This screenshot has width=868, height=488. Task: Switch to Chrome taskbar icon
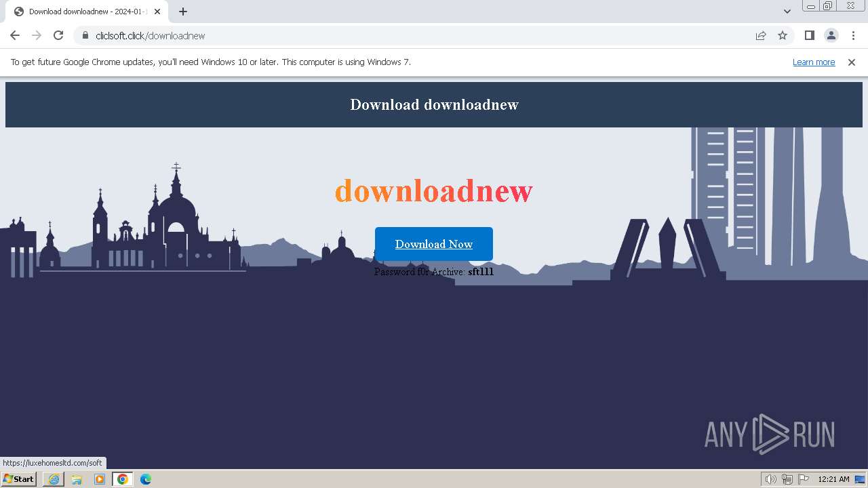pyautogui.click(x=123, y=479)
